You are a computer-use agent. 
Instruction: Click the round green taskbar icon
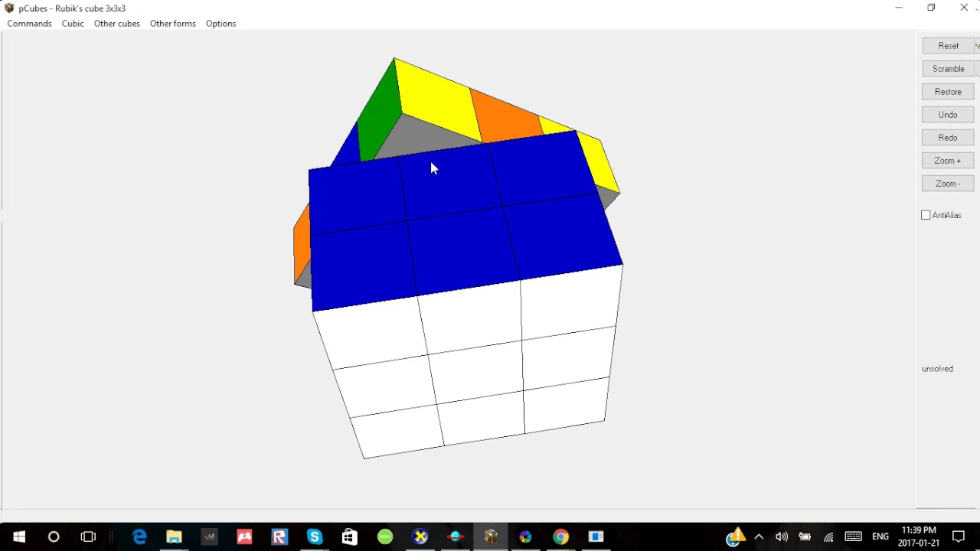[385, 536]
